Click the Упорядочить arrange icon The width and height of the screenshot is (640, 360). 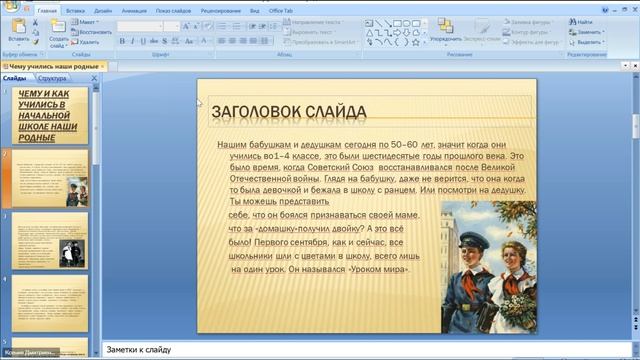tap(445, 26)
